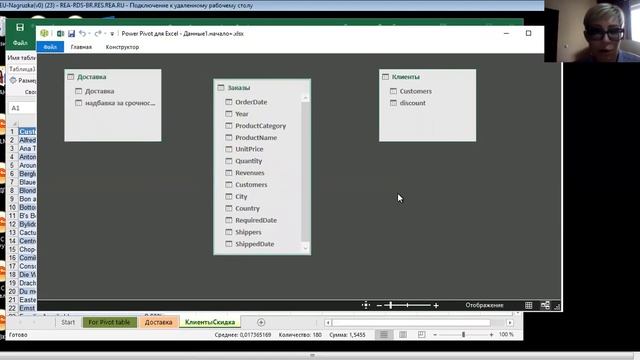Zoom out the diagram with the minus icon
The width and height of the screenshot is (640, 360).
click(x=379, y=305)
